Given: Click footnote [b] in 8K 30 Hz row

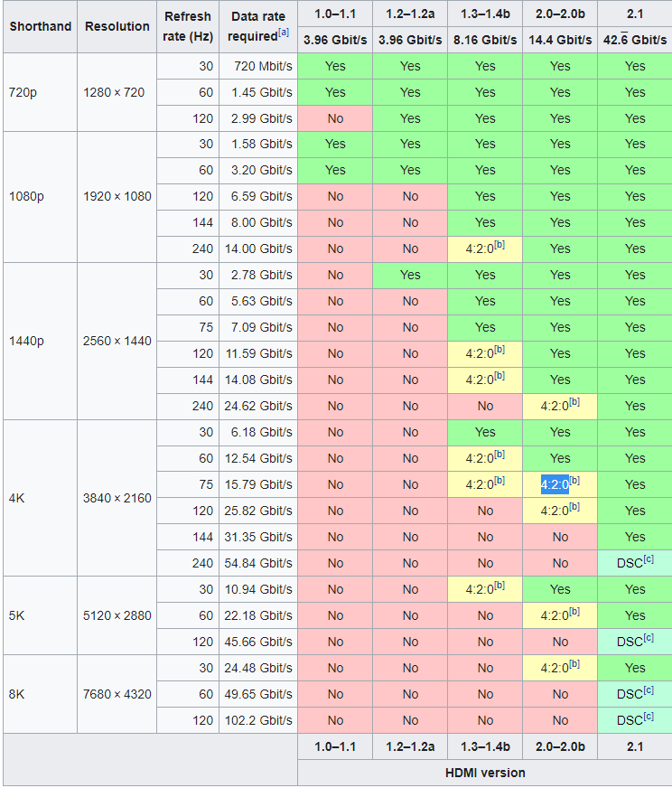Looking at the screenshot, I should tap(574, 665).
